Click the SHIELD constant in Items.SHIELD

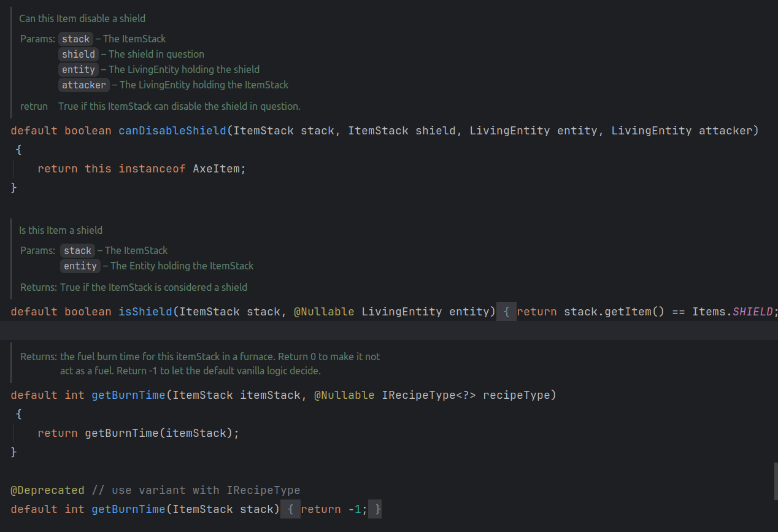pos(752,312)
